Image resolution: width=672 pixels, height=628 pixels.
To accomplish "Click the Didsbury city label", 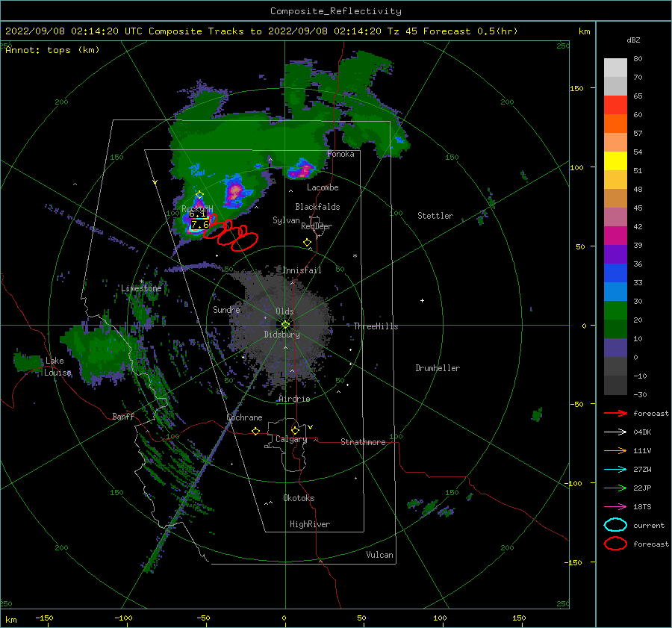I will 282,335.
